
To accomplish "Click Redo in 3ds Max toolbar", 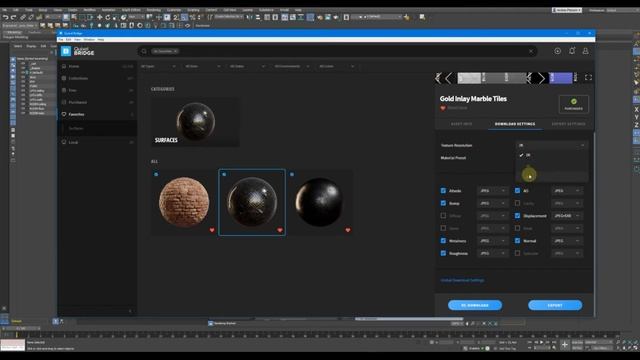I will tap(13, 17).
